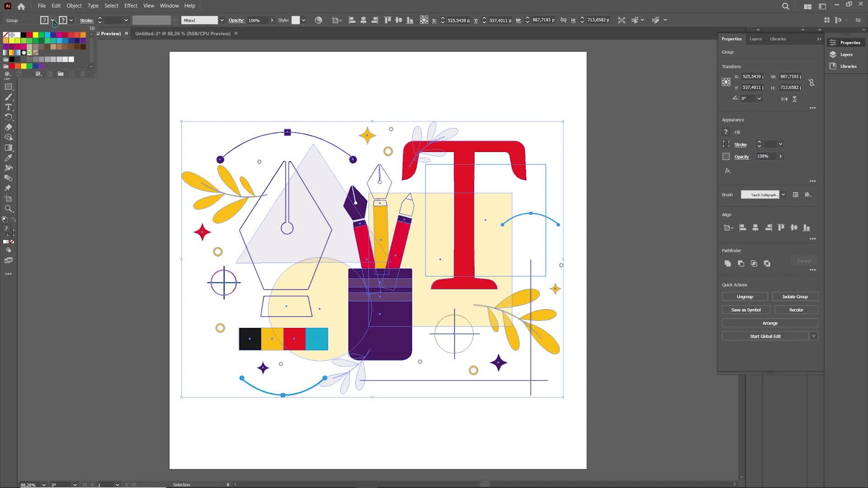
Task: Click Vertical Align Top in the control bar
Action: pyautogui.click(x=387, y=20)
